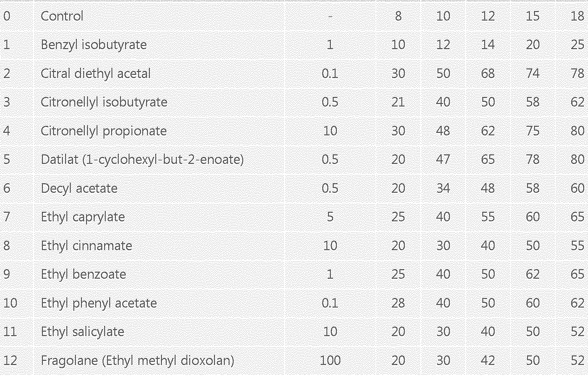588x378 pixels.
Task: Click the Ethyl cinnamate name
Action: (86, 246)
